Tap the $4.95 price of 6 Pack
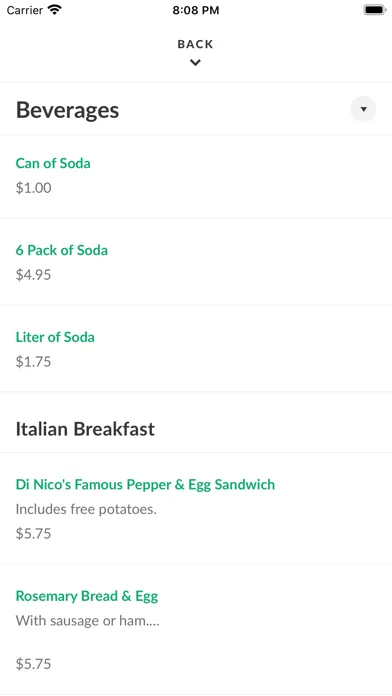The image size is (392, 696). [34, 275]
